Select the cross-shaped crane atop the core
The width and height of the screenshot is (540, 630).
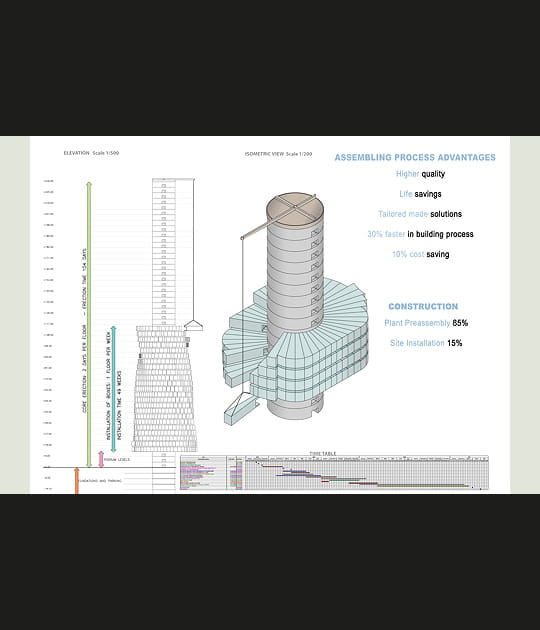(x=295, y=208)
